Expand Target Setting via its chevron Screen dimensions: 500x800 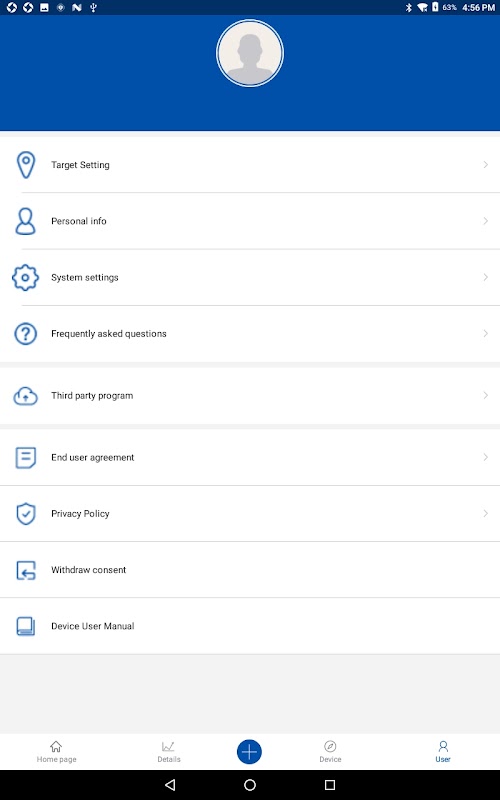click(486, 165)
